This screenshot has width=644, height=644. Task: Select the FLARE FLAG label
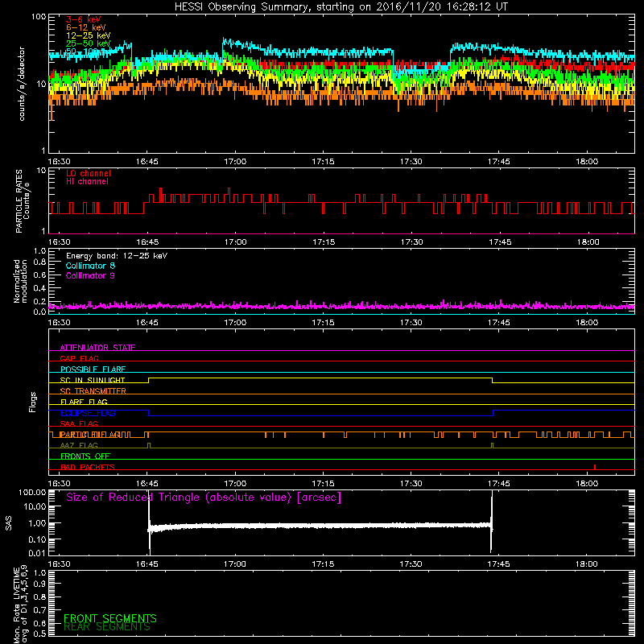coord(84,402)
